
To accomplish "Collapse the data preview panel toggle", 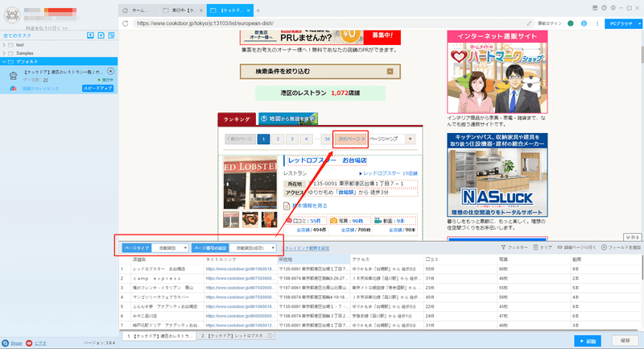I will click(632, 237).
